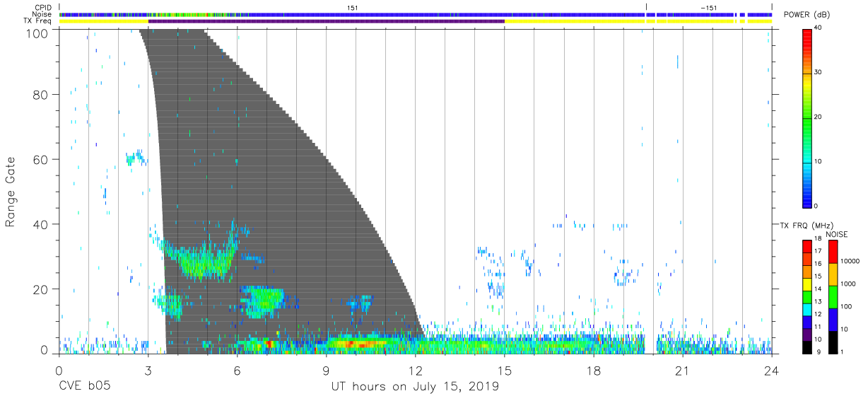
Task: Click the TX FRQ (MHz) colorbar
Action: click(x=807, y=296)
